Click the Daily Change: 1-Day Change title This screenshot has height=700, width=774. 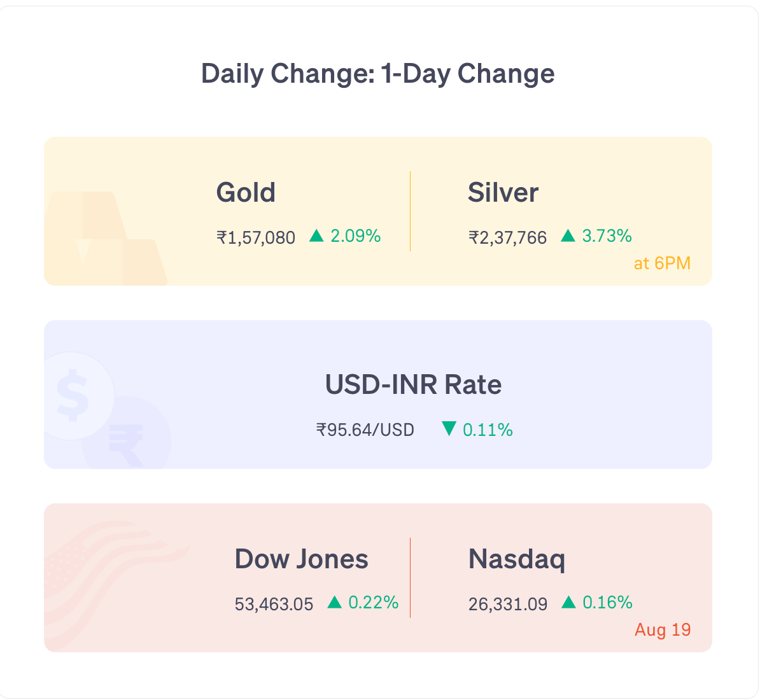pos(378,74)
